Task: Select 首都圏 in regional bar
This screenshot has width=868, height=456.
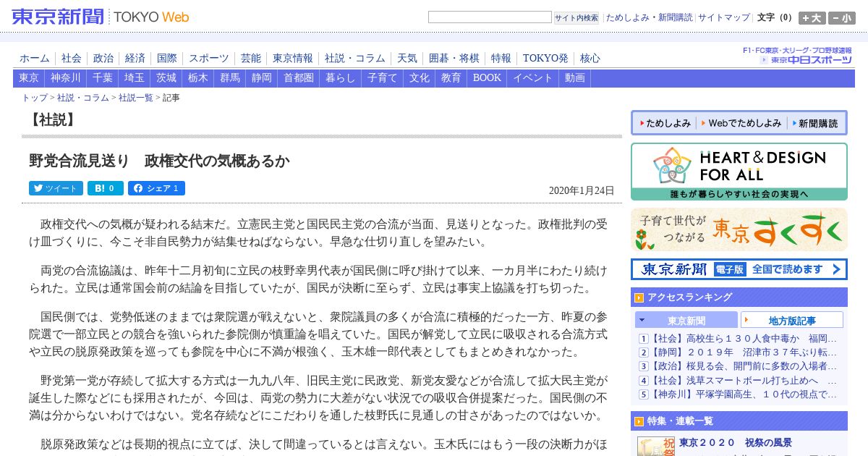Action: [299, 78]
